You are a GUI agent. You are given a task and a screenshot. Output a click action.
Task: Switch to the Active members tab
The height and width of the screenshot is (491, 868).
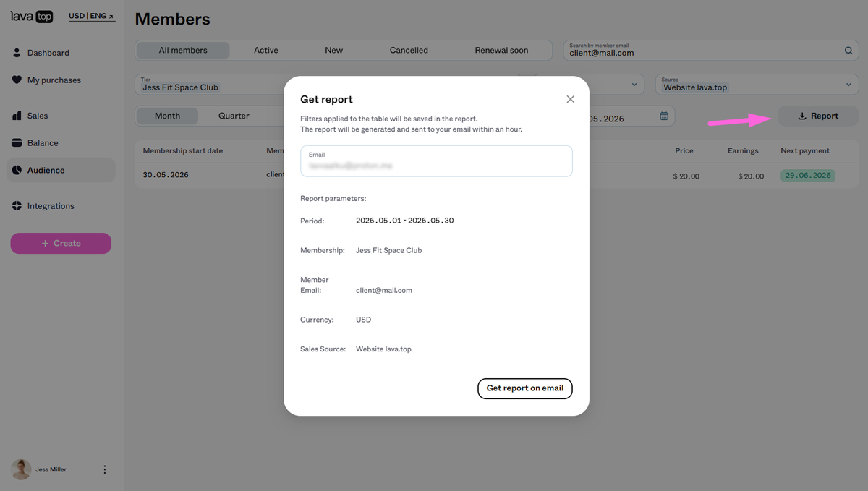pyautogui.click(x=266, y=51)
